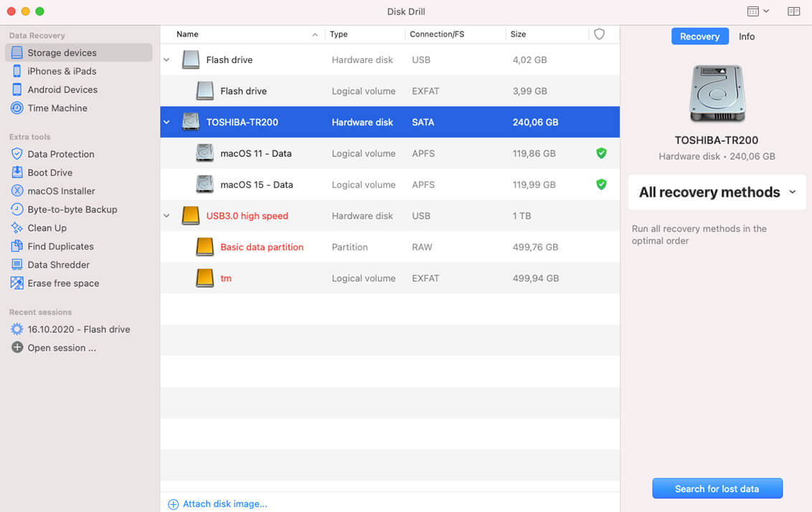
Task: Open Find Duplicates tool
Action: pos(60,247)
